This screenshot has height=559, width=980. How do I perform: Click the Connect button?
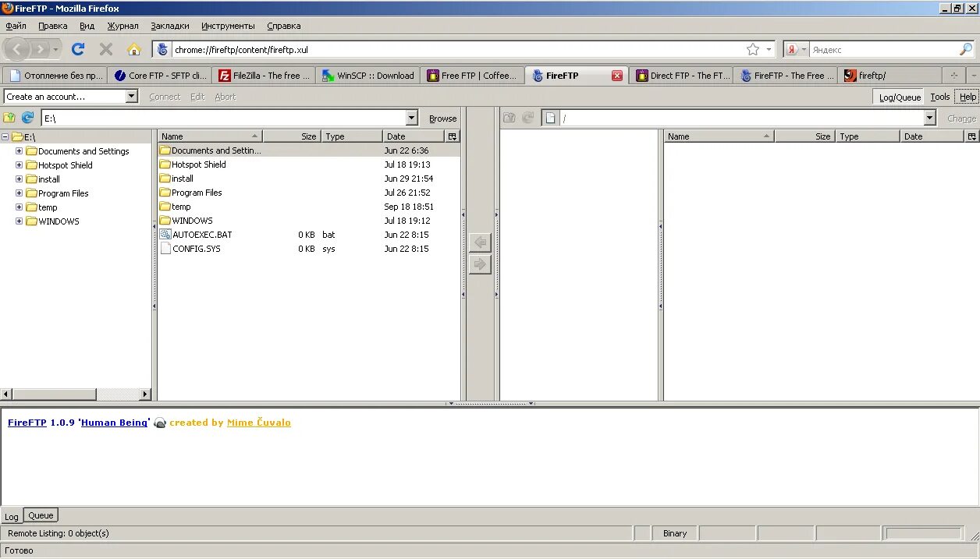[165, 96]
